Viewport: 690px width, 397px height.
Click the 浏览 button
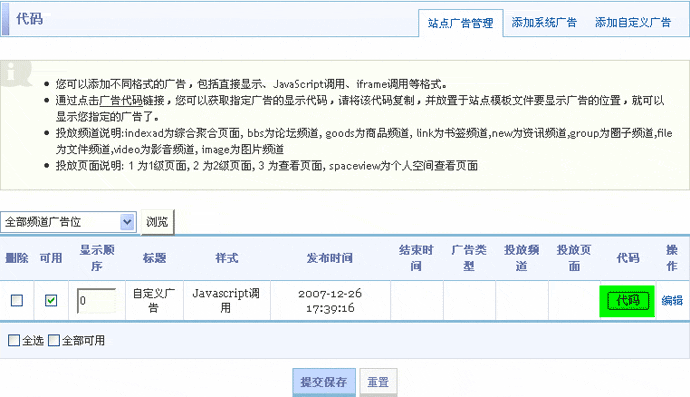pyautogui.click(x=158, y=222)
